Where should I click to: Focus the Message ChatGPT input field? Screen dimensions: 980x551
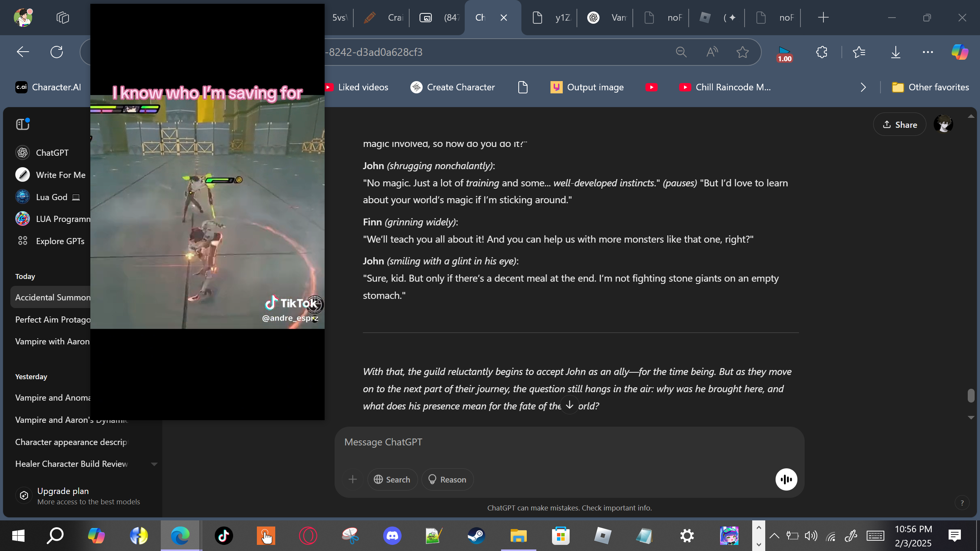(569, 442)
